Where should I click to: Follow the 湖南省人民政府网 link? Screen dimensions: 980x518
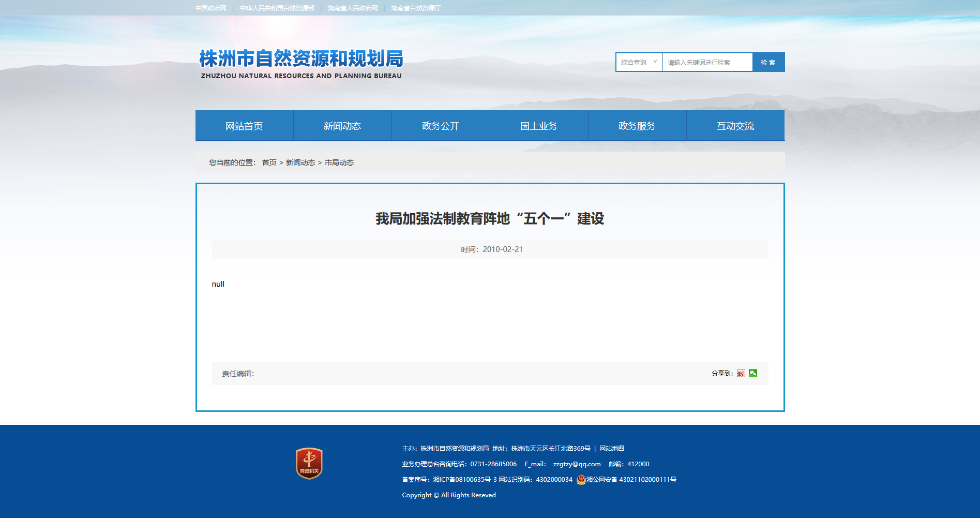point(353,8)
